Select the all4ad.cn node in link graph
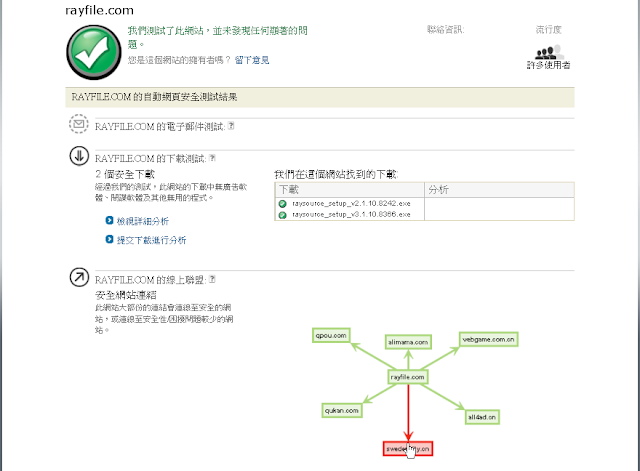 (482, 417)
